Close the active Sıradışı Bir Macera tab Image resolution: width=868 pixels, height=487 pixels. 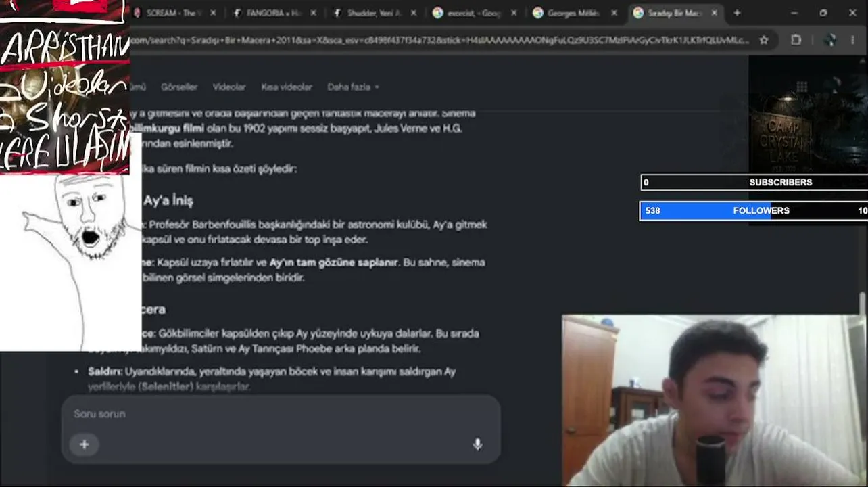715,13
